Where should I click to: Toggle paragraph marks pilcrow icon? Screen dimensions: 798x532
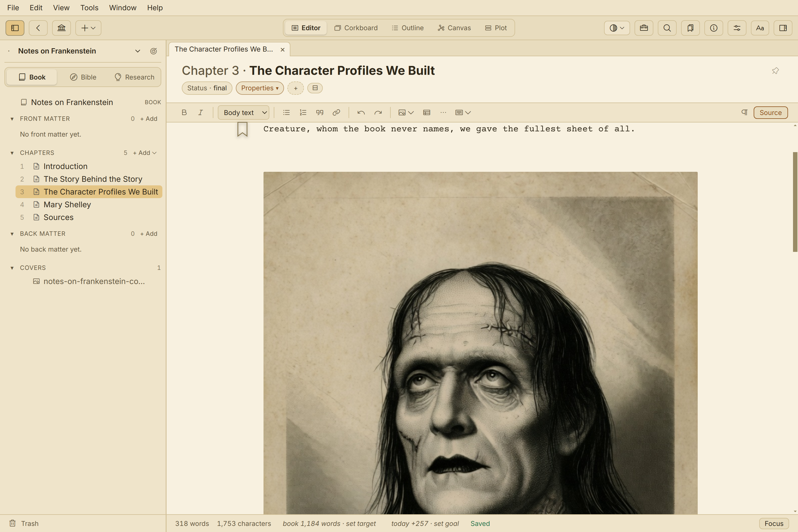[x=745, y=112]
